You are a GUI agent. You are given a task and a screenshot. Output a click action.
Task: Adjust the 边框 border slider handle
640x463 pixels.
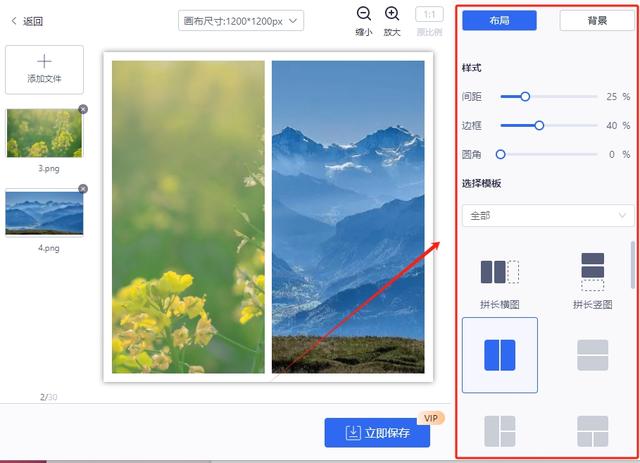pyautogui.click(x=539, y=125)
